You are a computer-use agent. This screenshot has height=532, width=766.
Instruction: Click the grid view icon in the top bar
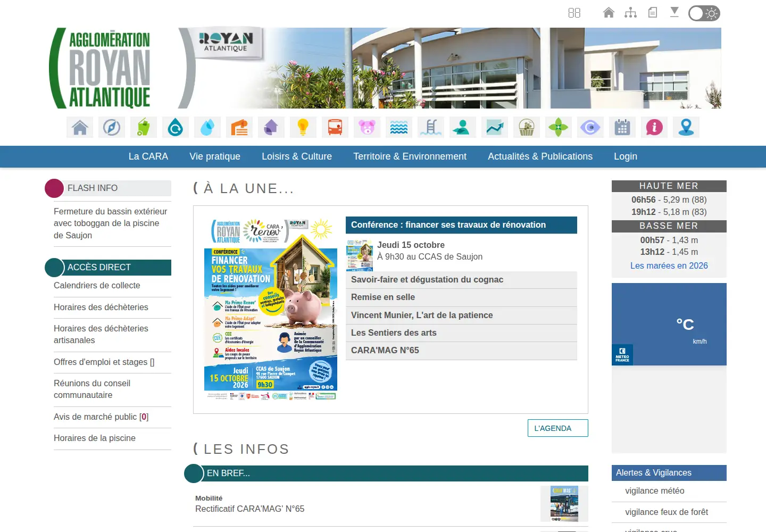pos(574,13)
